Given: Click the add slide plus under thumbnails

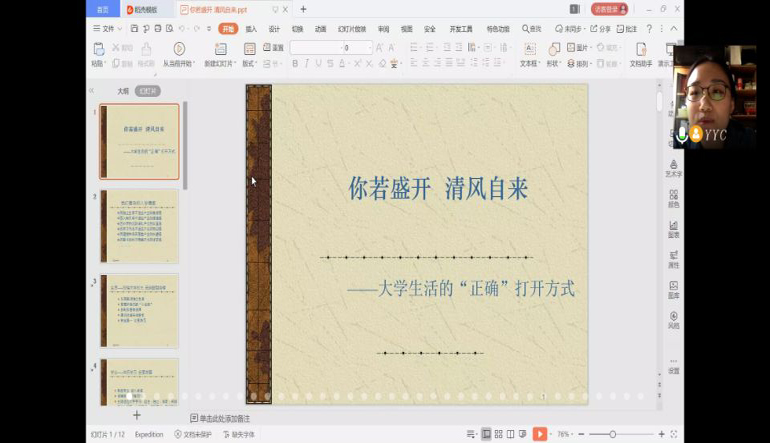Looking at the screenshot, I should click(137, 415).
